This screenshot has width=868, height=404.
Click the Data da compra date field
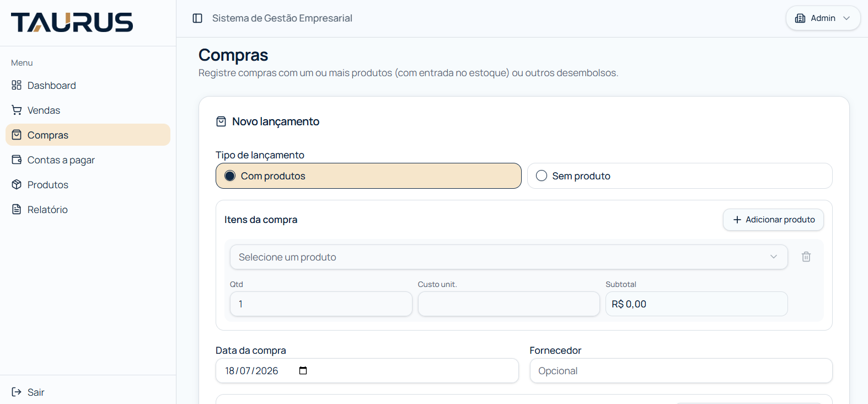click(367, 370)
